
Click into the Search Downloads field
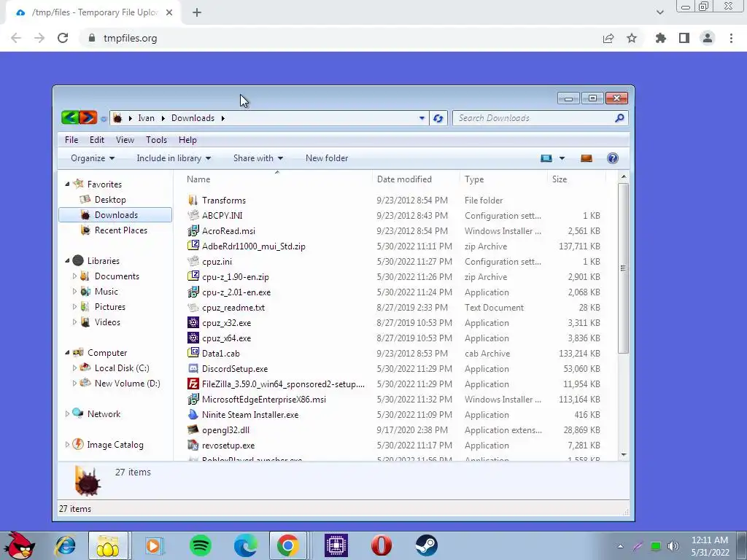(533, 118)
